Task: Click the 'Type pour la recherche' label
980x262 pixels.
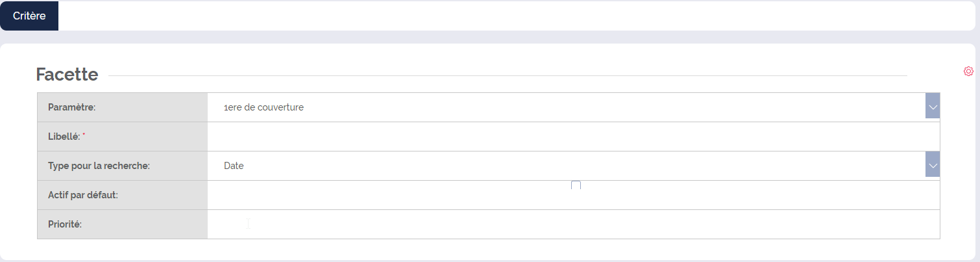Action: point(99,166)
